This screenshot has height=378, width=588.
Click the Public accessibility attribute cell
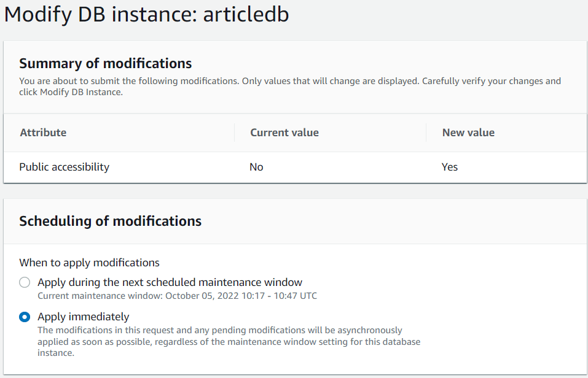pos(65,167)
